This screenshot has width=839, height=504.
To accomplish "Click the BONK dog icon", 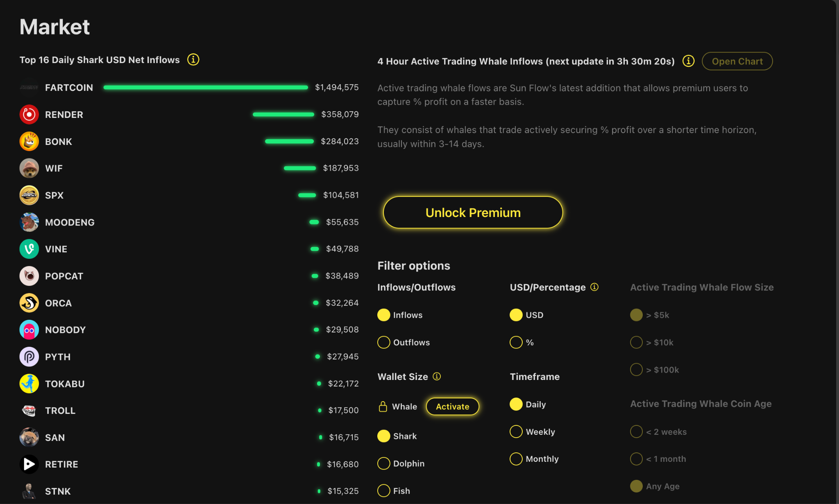I will (x=29, y=142).
